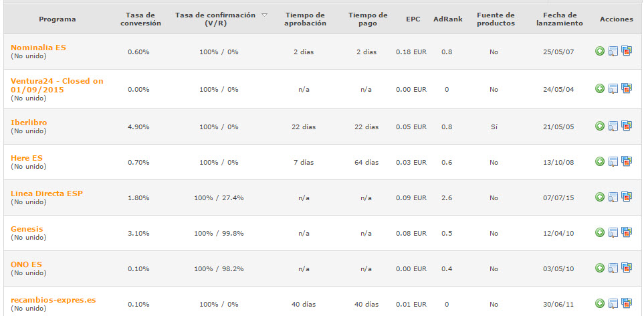Click green plus icon for Here ES

tap(600, 161)
